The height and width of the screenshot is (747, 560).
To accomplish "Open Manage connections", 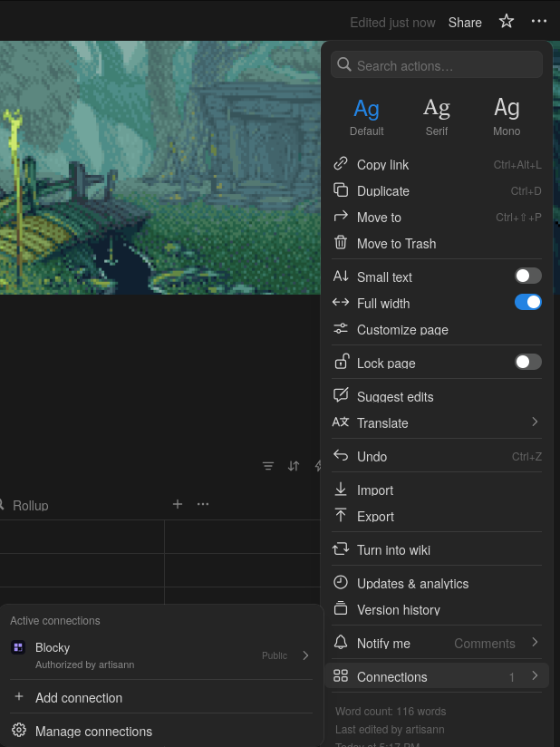I will pos(161,731).
